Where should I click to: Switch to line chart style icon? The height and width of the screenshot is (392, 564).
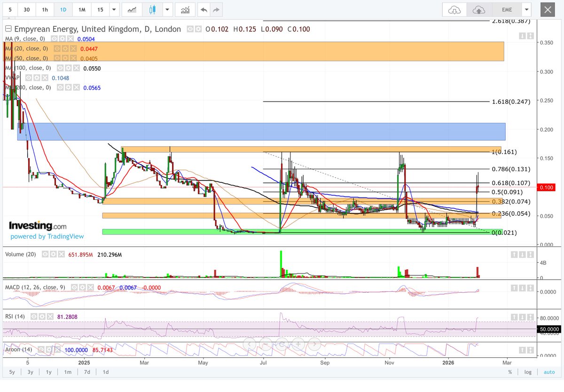[x=131, y=10]
